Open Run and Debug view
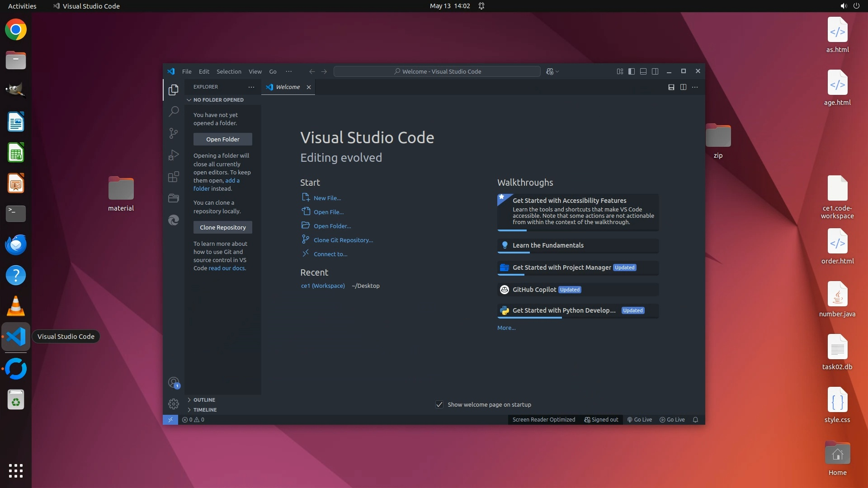Viewport: 868px width, 488px height. coord(174,155)
